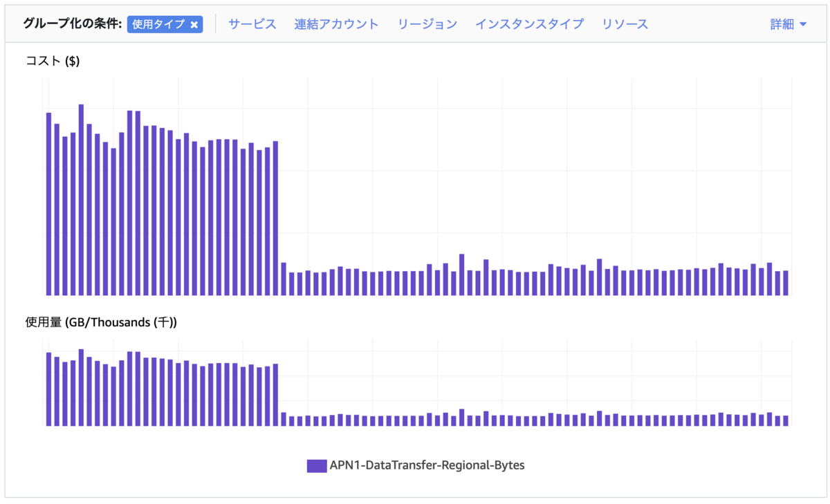Viewport: 830px width, 504px height.
Task: Click the purple legend swatch
Action: point(317,465)
